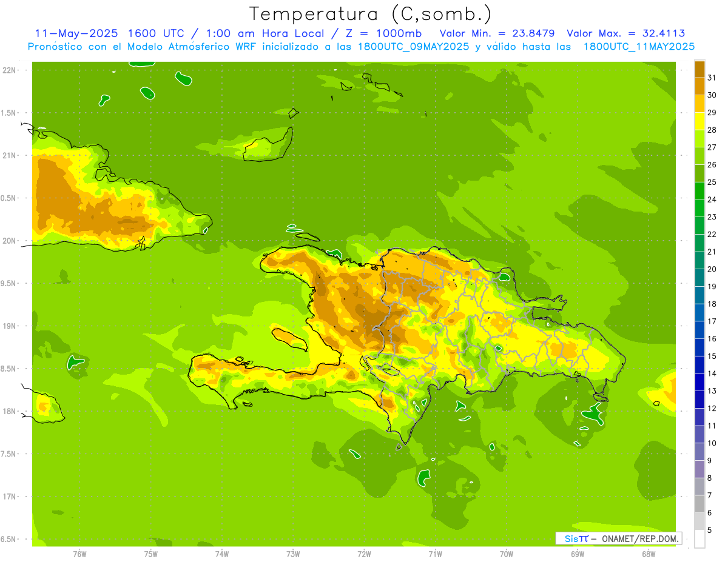Screen dimensions: 728x562
Task: Click the colorbar swatch between 29 and 30
Action: tap(699, 104)
